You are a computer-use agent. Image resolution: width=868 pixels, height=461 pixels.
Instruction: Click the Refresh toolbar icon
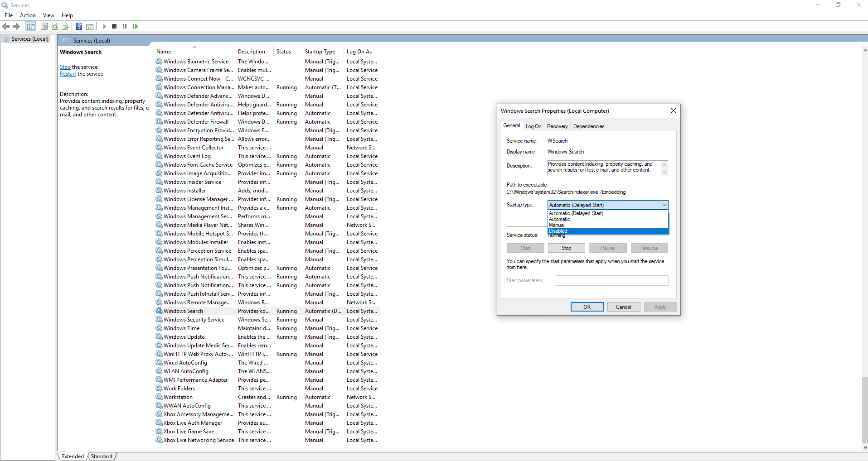coord(55,26)
